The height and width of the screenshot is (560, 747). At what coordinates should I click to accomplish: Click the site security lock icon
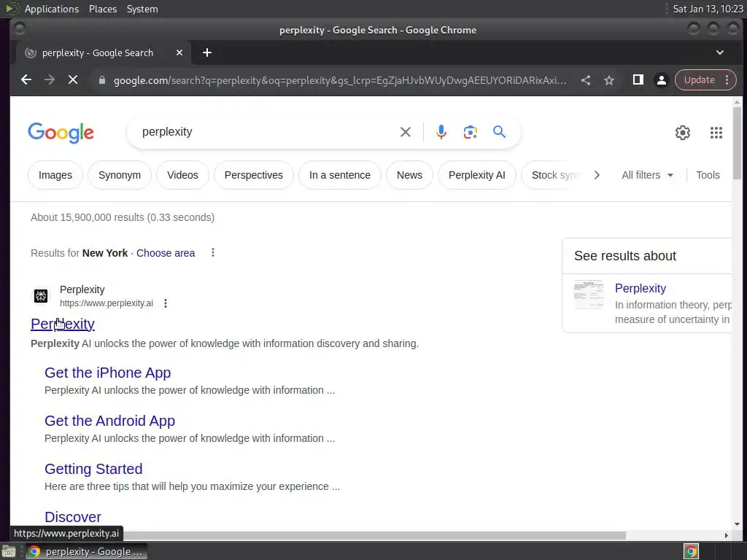click(101, 80)
